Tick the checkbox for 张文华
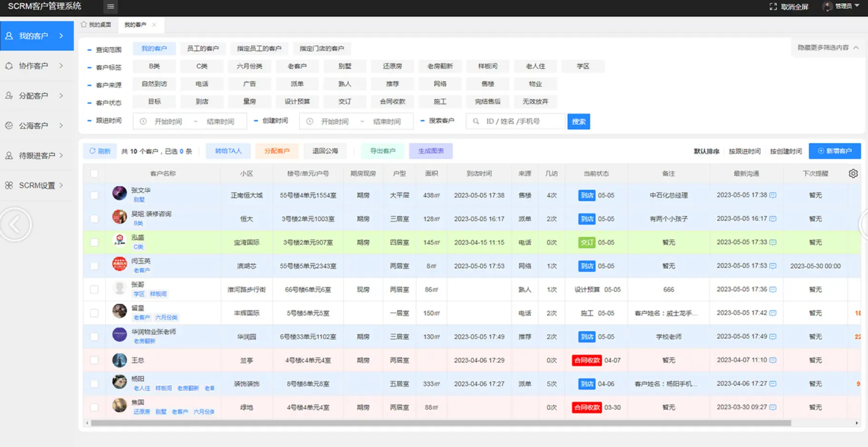Image resolution: width=868 pixels, height=447 pixels. tap(94, 195)
